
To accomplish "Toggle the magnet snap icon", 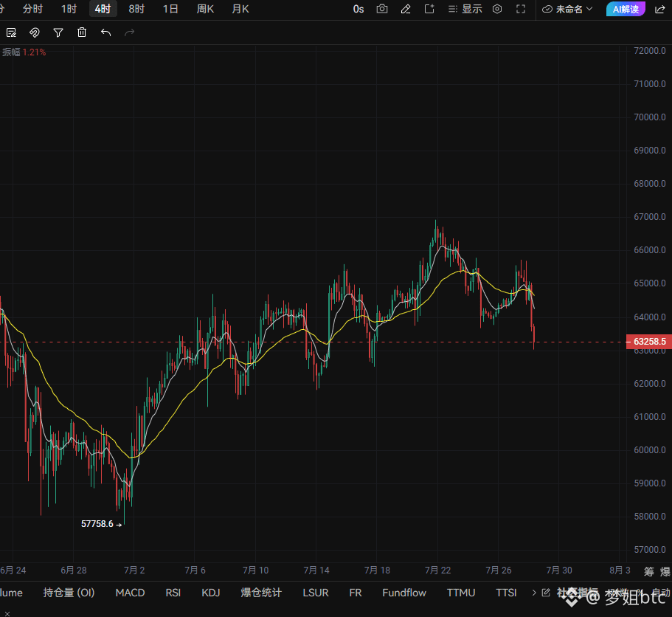I will pyautogui.click(x=34, y=32).
